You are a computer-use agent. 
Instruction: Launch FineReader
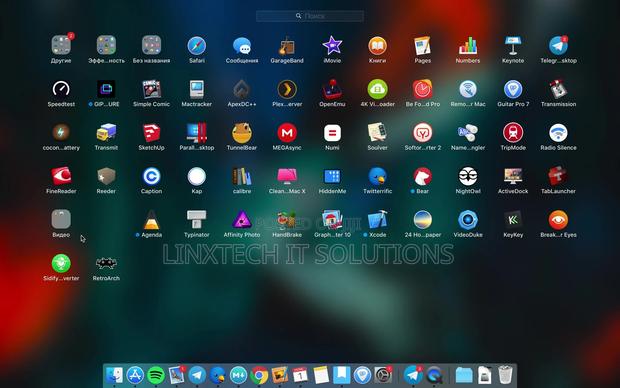pos(61,176)
